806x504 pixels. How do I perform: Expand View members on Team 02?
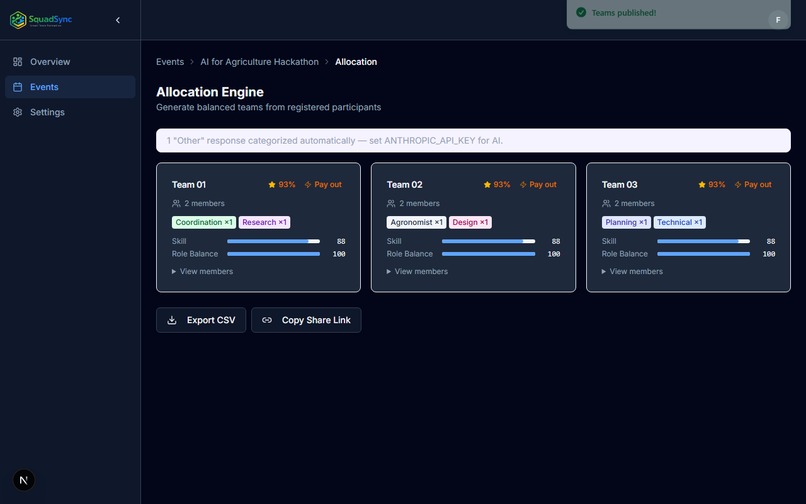[x=417, y=271]
